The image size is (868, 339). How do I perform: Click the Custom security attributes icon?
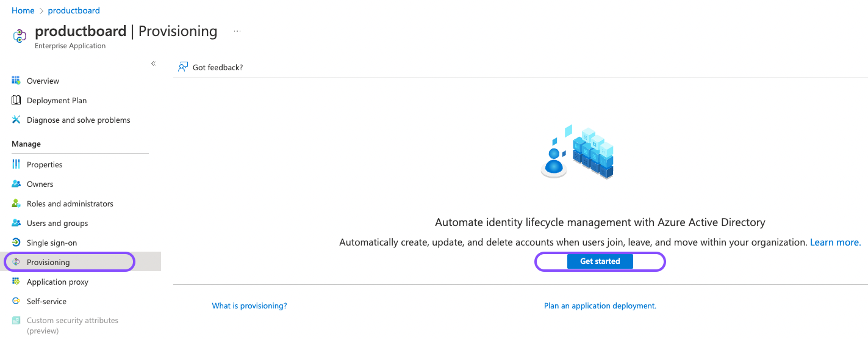coord(16,321)
